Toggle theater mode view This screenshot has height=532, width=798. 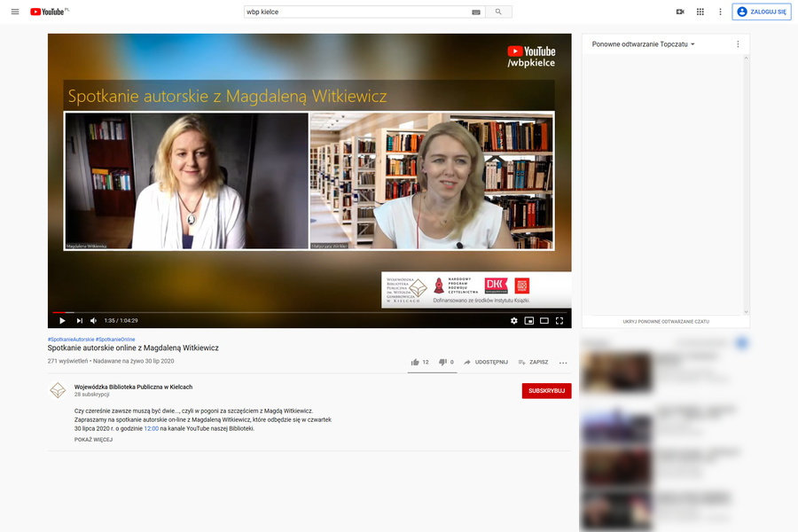(544, 320)
